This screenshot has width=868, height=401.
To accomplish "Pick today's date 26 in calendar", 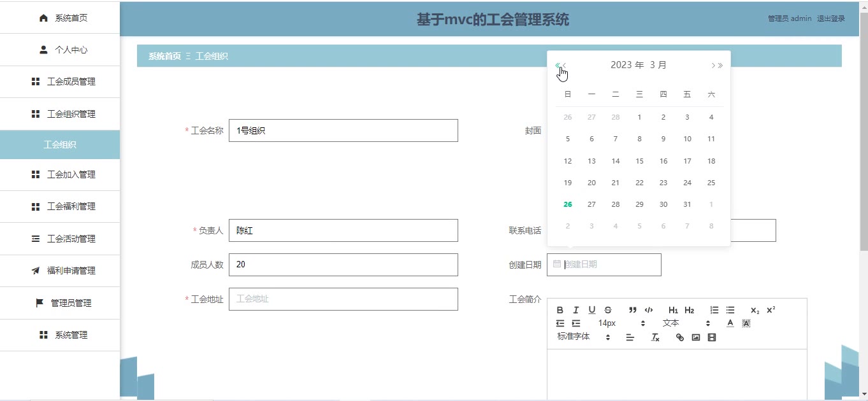I will (x=568, y=204).
